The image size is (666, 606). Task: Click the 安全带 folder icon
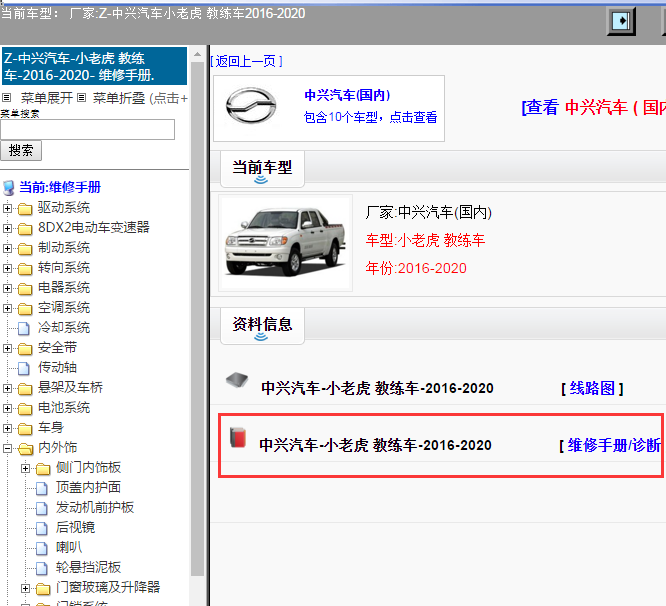[x=25, y=349]
